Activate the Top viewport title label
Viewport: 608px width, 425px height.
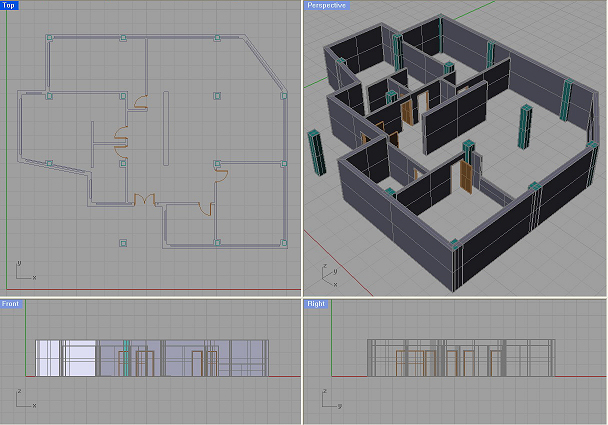pos(10,5)
